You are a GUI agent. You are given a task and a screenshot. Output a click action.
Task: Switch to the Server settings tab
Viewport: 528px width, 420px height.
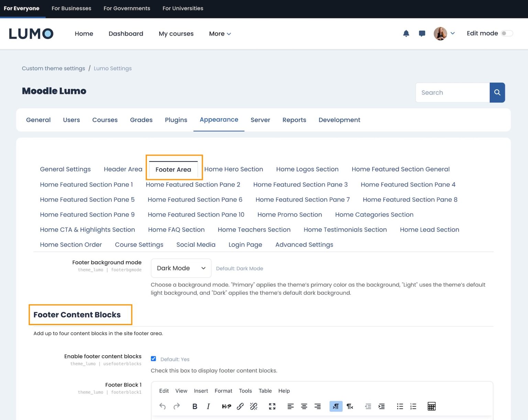coord(260,120)
